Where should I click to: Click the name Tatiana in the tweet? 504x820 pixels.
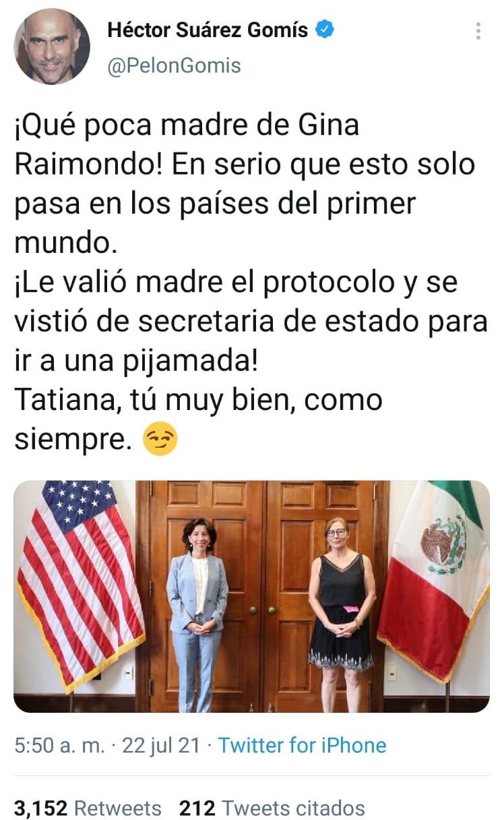click(x=65, y=401)
